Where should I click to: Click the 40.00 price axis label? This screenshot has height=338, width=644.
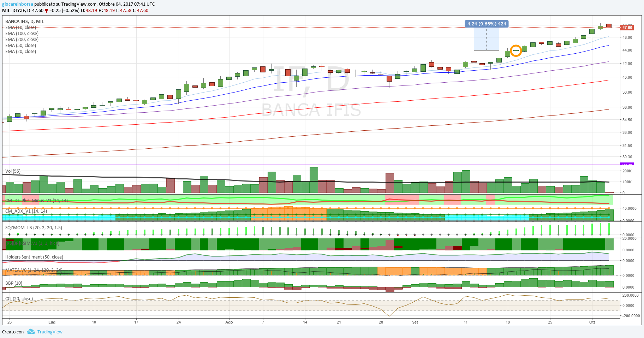point(627,77)
